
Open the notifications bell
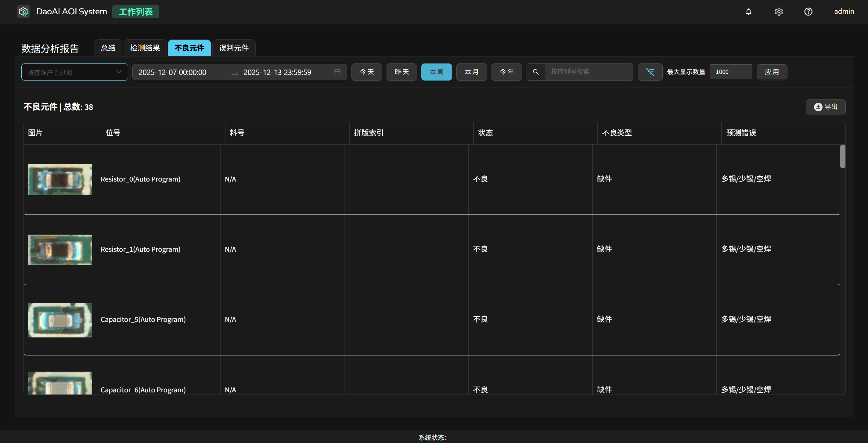[x=748, y=12]
